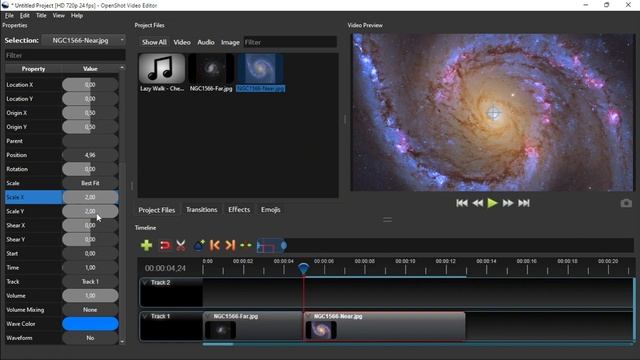This screenshot has width=640, height=360.
Task: Click the Scale Y value 2,00
Action: pos(90,211)
